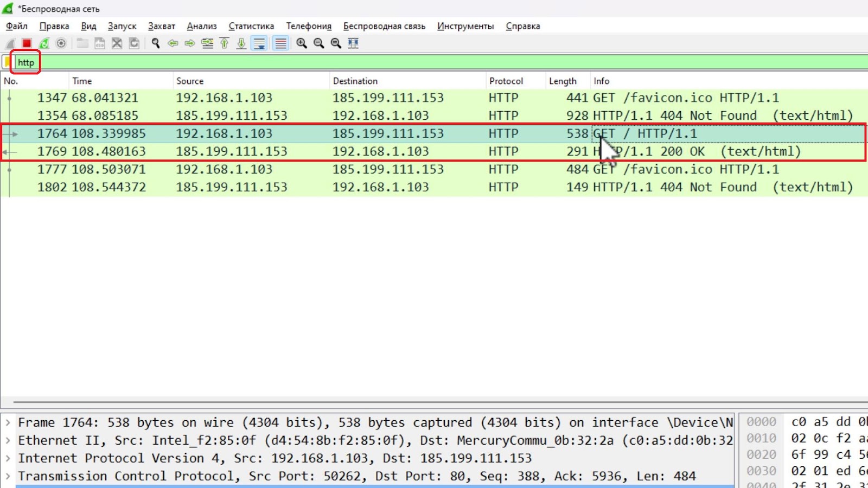Open the Файл menu
This screenshot has height=488, width=868.
(x=17, y=26)
